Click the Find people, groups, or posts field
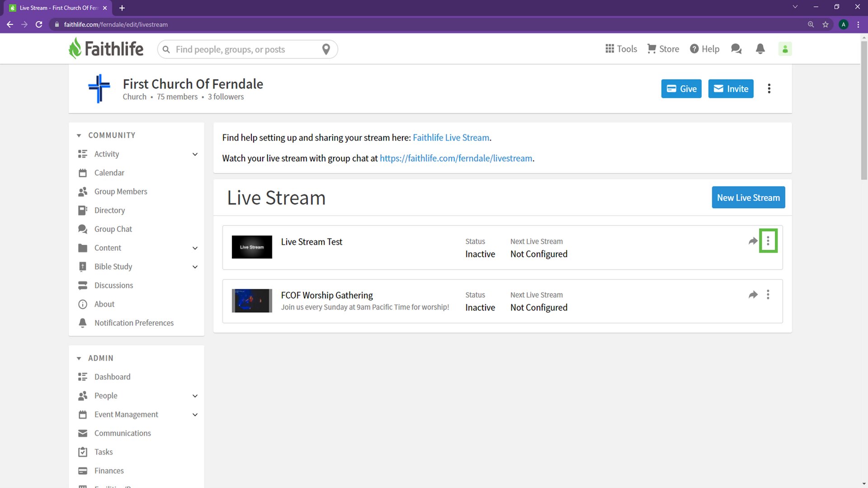Screen dimensions: 868x488 [x=247, y=49]
